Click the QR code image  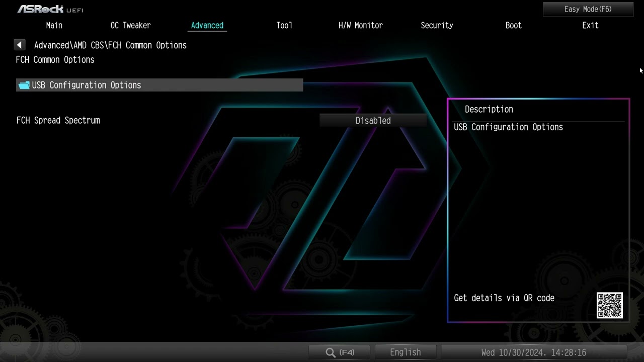pos(610,305)
